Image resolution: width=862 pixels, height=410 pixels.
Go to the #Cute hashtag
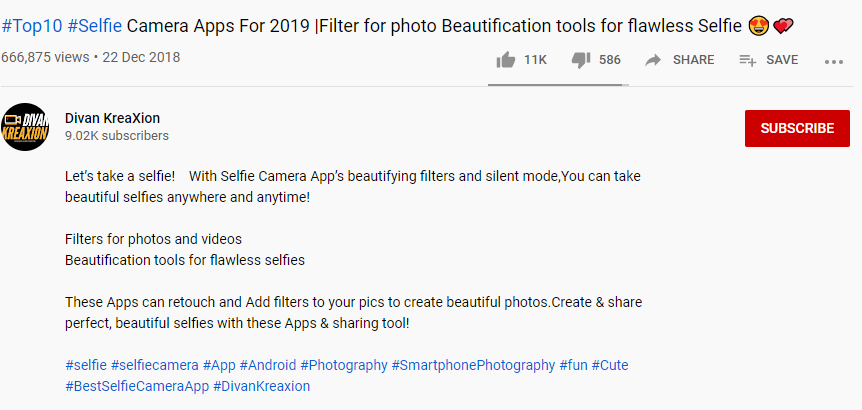[x=610, y=365]
